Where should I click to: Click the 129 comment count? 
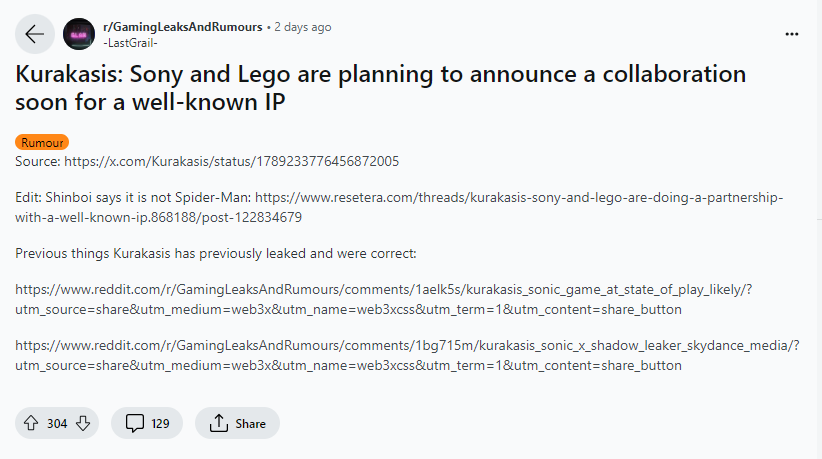pos(160,424)
